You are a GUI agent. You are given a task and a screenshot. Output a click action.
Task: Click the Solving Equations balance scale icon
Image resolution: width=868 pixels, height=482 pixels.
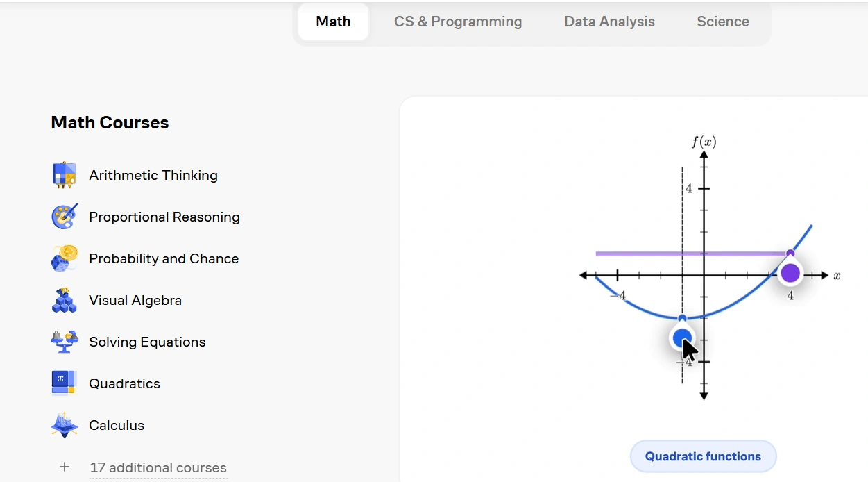[65, 341]
